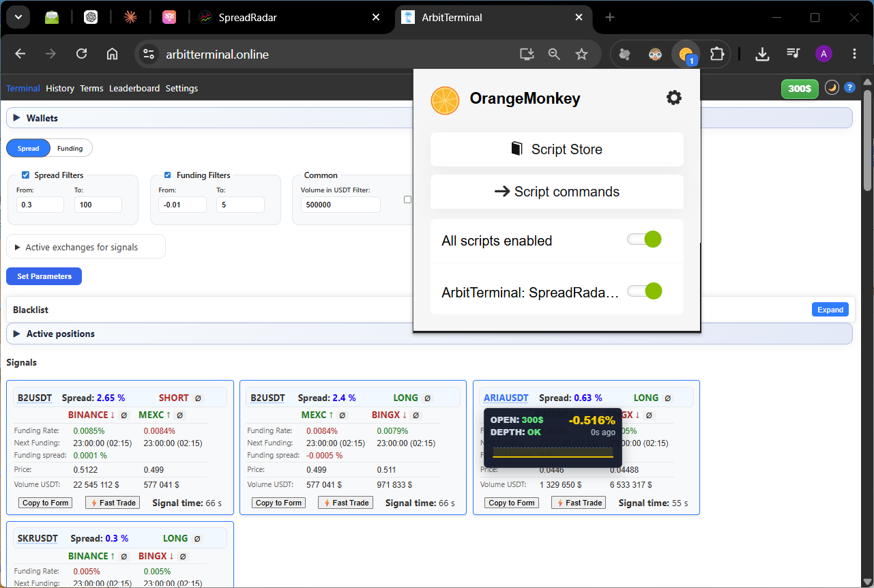The height and width of the screenshot is (588, 874).
Task: Copy B2USDT LONG signal to form
Action: point(278,503)
